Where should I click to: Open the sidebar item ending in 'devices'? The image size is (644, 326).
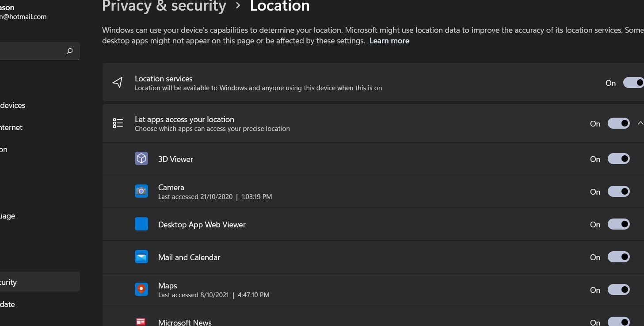tap(12, 105)
